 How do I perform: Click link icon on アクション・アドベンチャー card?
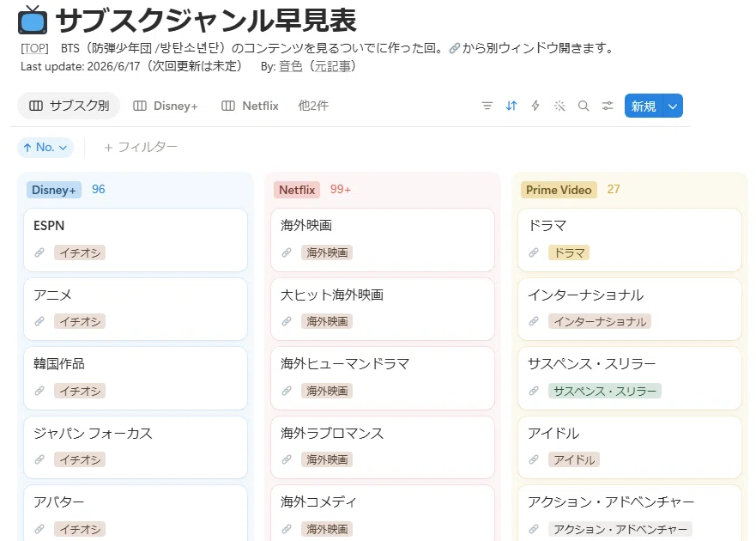[x=534, y=530]
